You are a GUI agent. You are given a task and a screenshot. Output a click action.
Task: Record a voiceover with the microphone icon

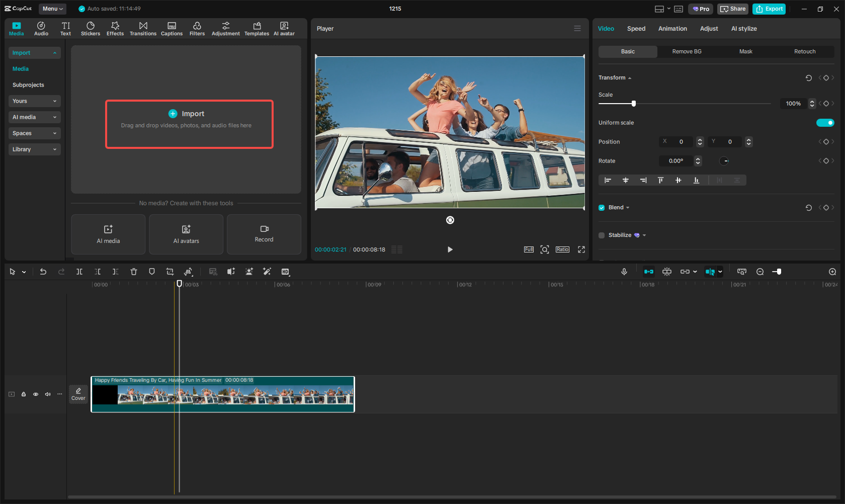tap(624, 272)
